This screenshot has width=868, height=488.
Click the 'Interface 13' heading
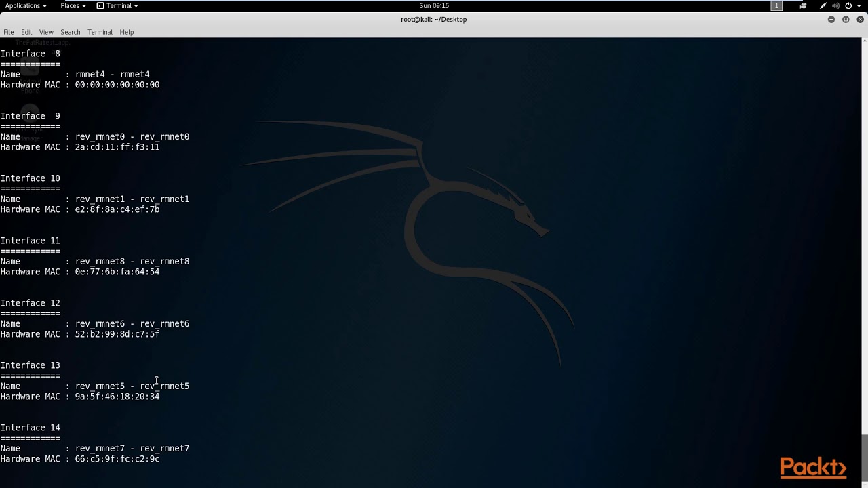31,365
